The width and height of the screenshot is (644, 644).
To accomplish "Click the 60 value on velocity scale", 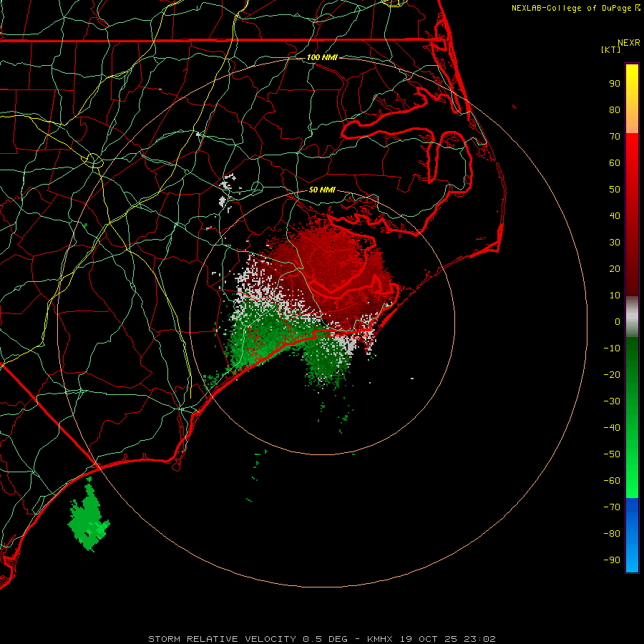I will click(x=615, y=162).
